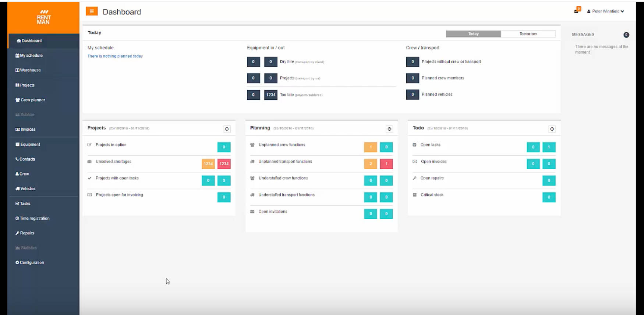Click the orange hamburger menu icon

pos(92,11)
